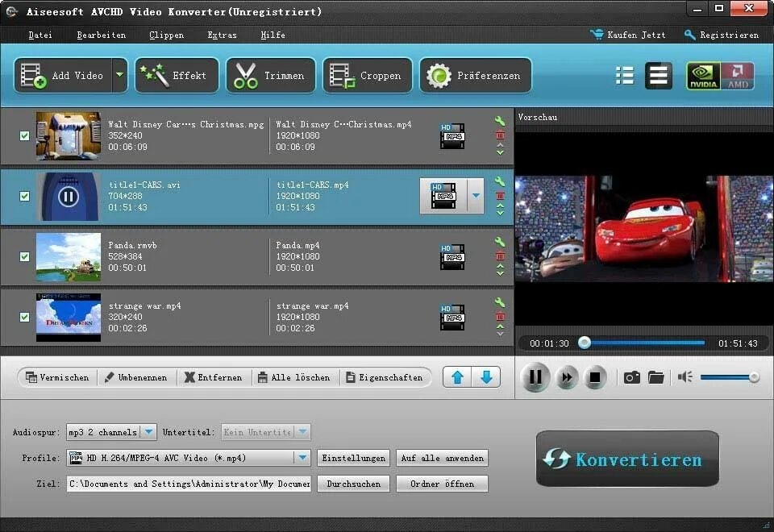The width and height of the screenshot is (774, 532).
Task: Move selected item down with blue arrow
Action: (x=486, y=377)
